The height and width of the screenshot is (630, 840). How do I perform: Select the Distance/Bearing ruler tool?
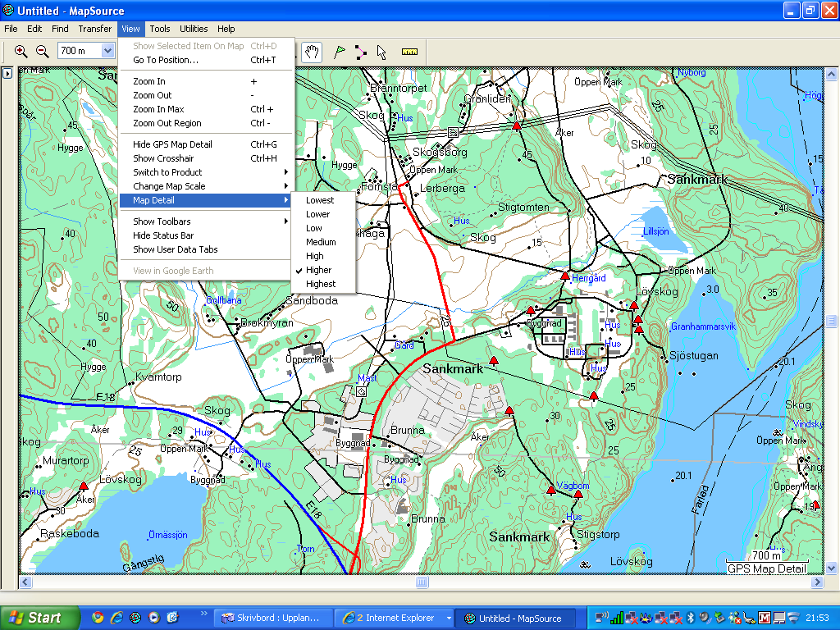(x=409, y=52)
